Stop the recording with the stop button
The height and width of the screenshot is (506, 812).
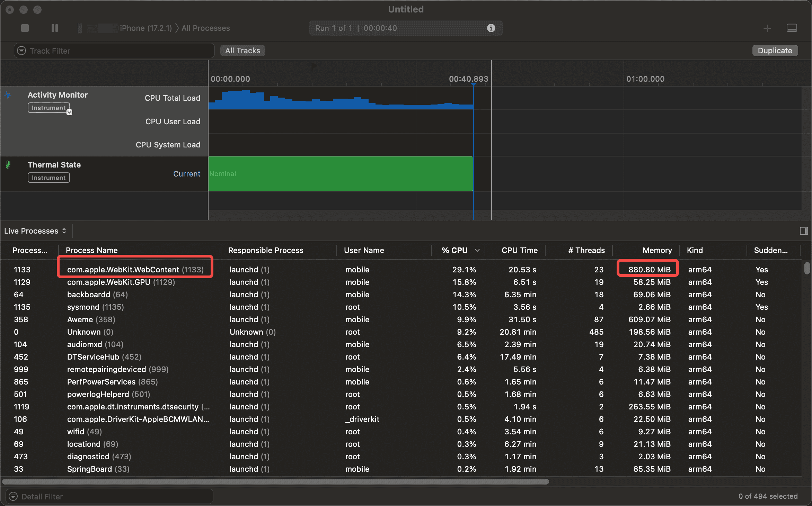(x=25, y=28)
